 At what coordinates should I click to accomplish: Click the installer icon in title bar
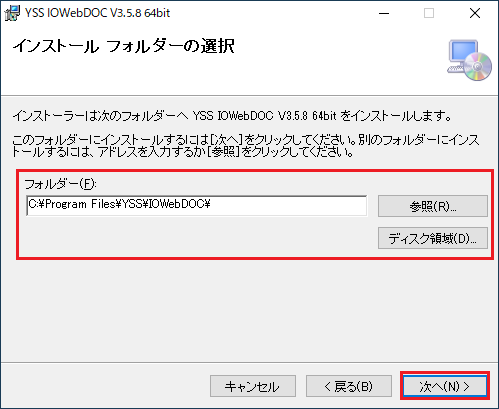coord(12,13)
